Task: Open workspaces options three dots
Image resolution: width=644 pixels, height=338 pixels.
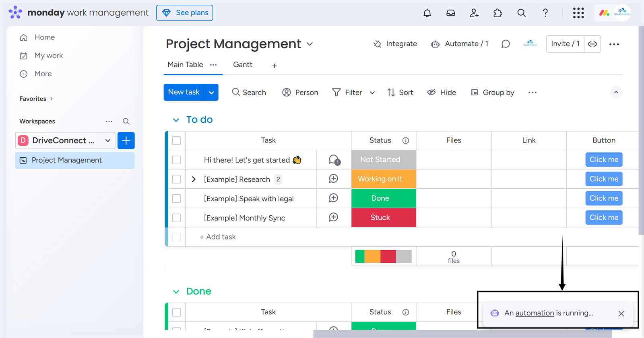Action: click(x=109, y=121)
